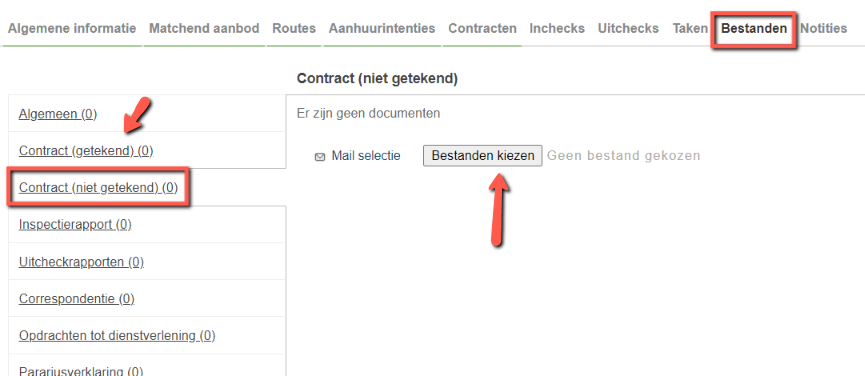865x376 pixels.
Task: Select Opdrachten tot dienstverlening category
Action: pos(117,335)
